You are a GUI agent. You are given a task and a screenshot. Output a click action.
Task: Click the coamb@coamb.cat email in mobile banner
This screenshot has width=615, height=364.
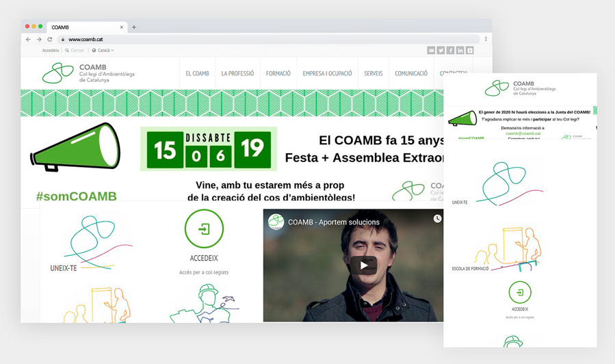(523, 133)
